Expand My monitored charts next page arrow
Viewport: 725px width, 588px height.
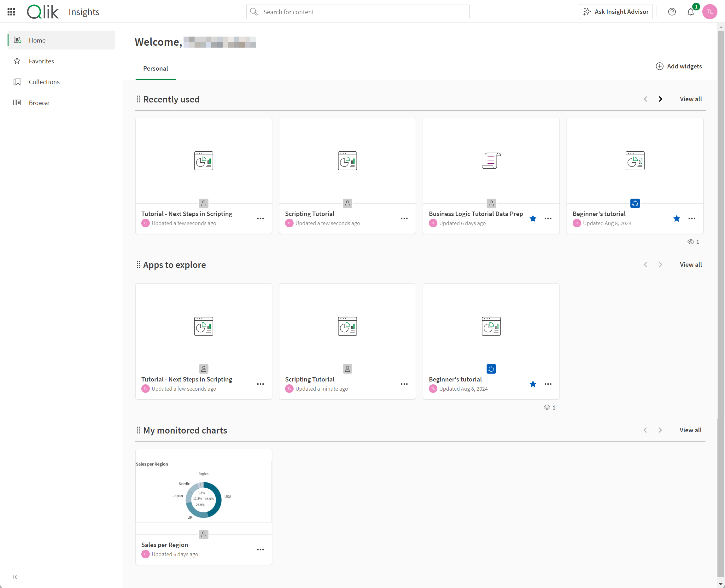click(660, 430)
